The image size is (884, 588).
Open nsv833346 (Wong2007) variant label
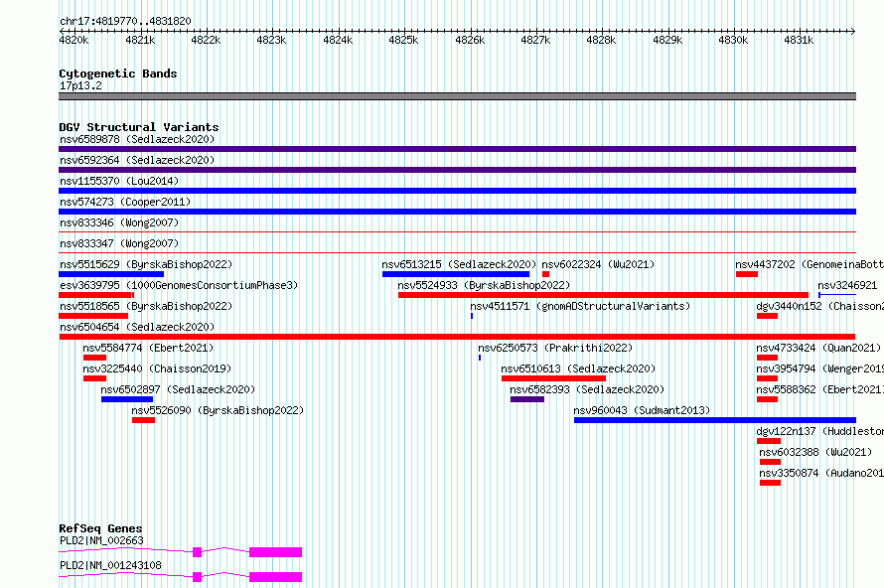coord(119,222)
